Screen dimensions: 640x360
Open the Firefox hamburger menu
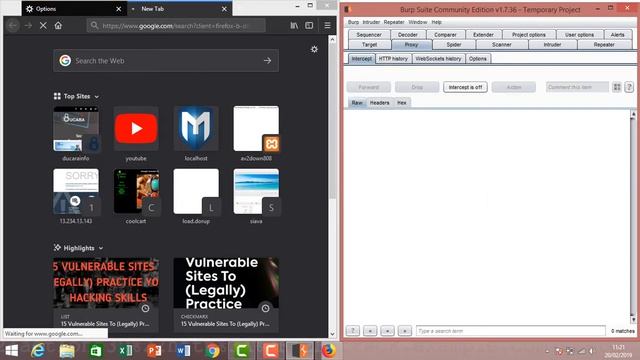tap(327, 25)
